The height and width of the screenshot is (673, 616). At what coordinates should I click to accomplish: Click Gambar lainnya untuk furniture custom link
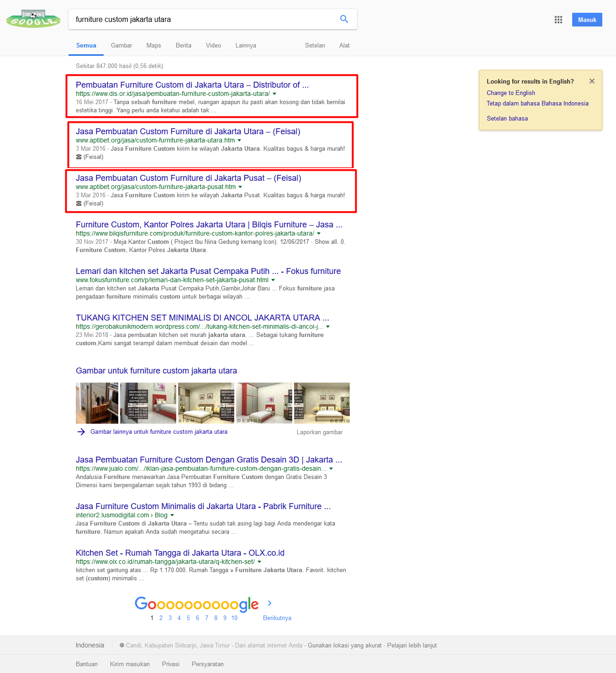(159, 432)
